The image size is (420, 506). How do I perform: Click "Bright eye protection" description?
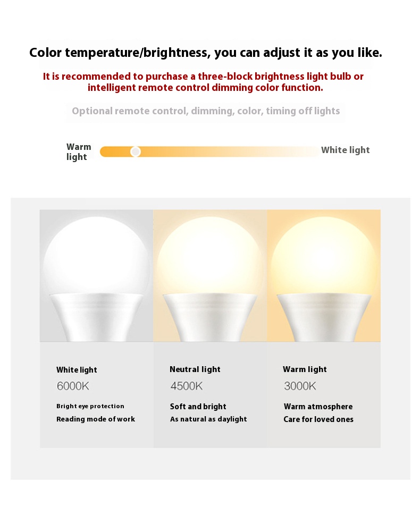coord(90,406)
